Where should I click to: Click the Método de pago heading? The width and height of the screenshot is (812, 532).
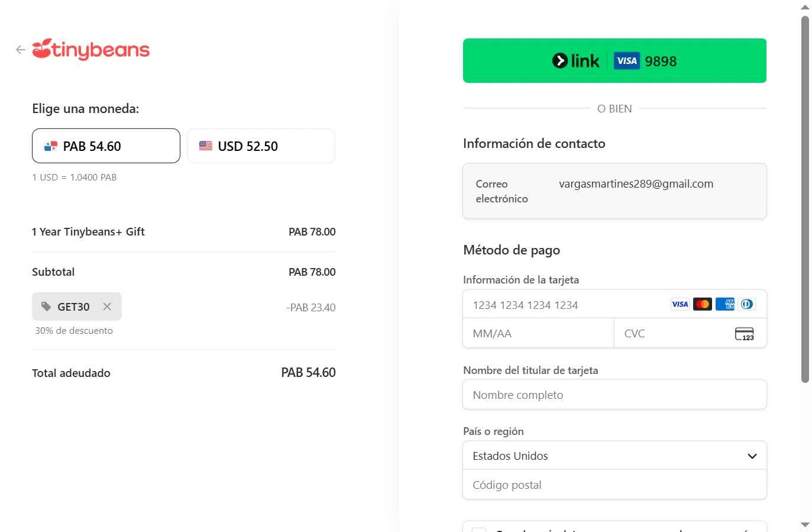[512, 250]
